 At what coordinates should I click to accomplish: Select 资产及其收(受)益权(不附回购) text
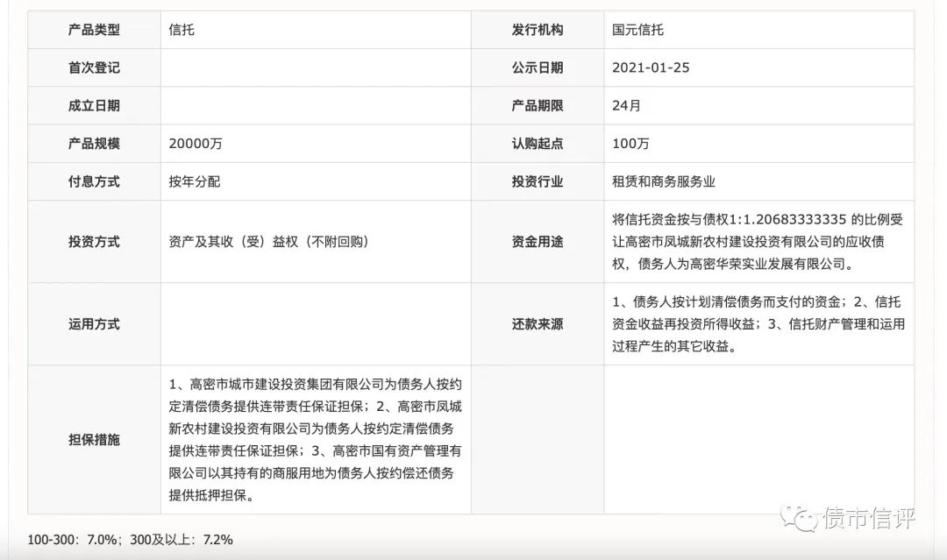(x=269, y=242)
